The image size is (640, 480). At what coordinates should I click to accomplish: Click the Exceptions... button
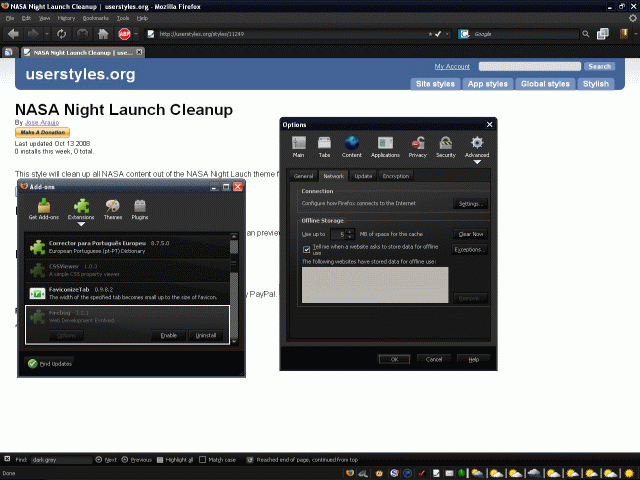coord(469,249)
